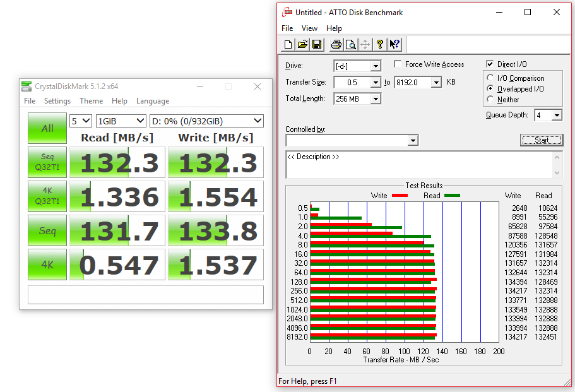Click the Description text field in ATTO
The image size is (575, 392).
pyautogui.click(x=418, y=165)
